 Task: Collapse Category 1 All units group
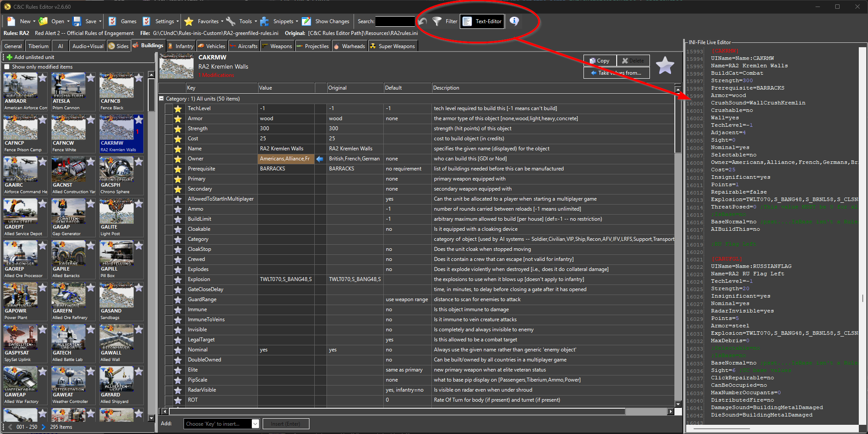click(162, 99)
